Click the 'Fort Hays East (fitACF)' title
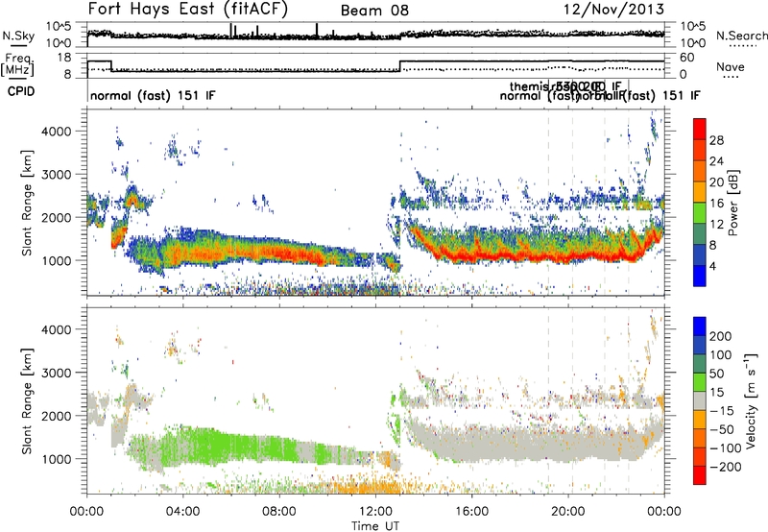Image resolution: width=768 pixels, height=532 pixels. [x=187, y=10]
